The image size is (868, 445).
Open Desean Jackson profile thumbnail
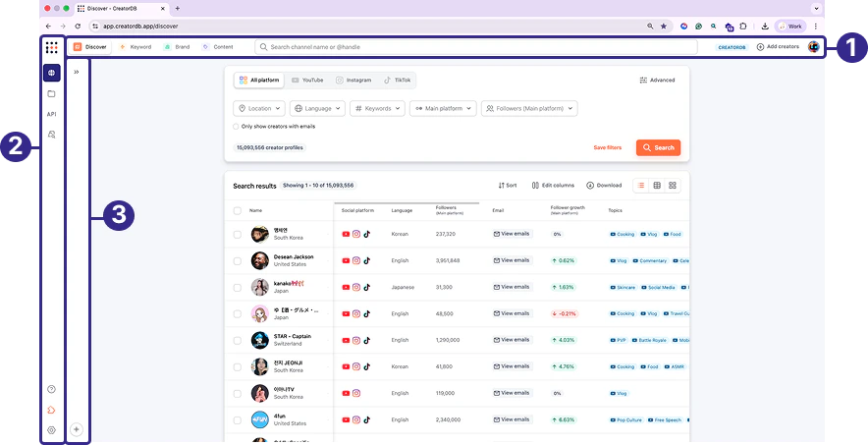(x=259, y=260)
